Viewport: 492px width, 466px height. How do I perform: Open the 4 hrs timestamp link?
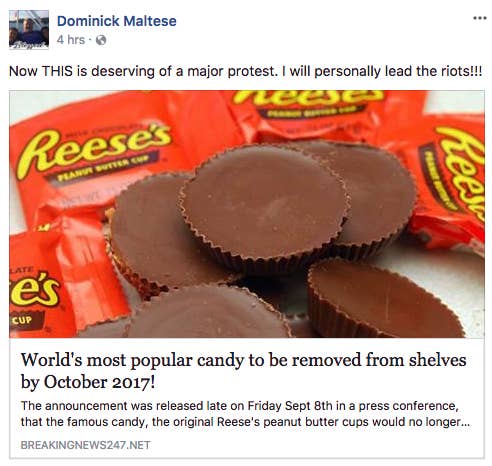pyautogui.click(x=71, y=40)
